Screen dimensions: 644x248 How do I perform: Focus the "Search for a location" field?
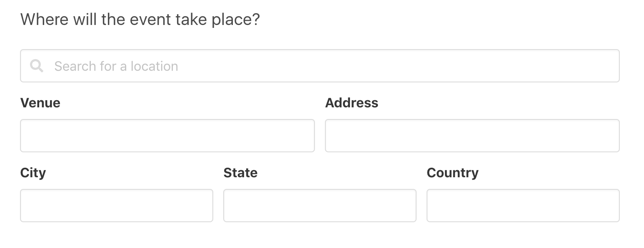pos(320,66)
